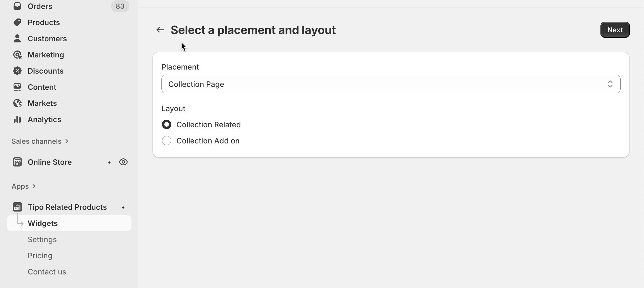Choose the Collection Add on layout
Screen dimensions: 644x288
pos(167,141)
